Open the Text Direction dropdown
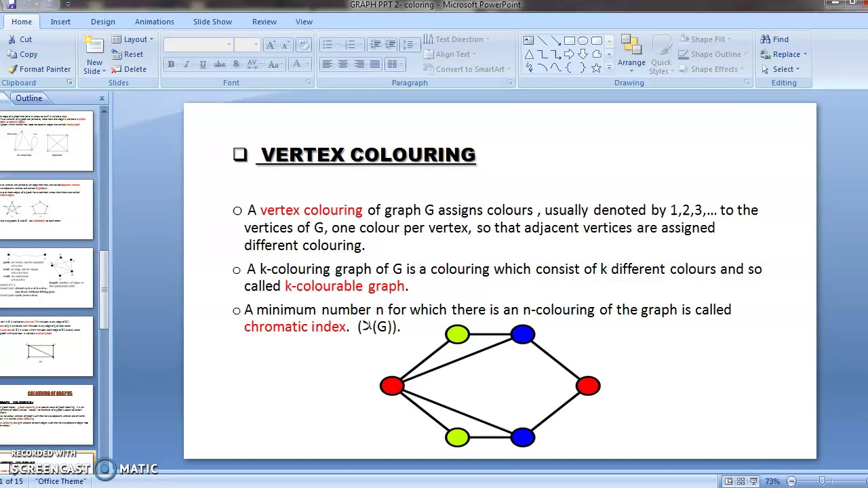 (456, 39)
